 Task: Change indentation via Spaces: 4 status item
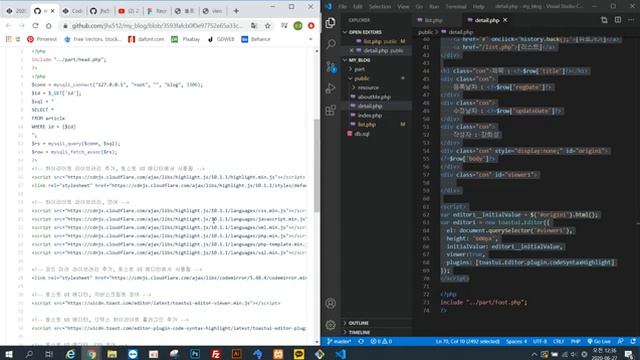pyautogui.click(x=516, y=341)
